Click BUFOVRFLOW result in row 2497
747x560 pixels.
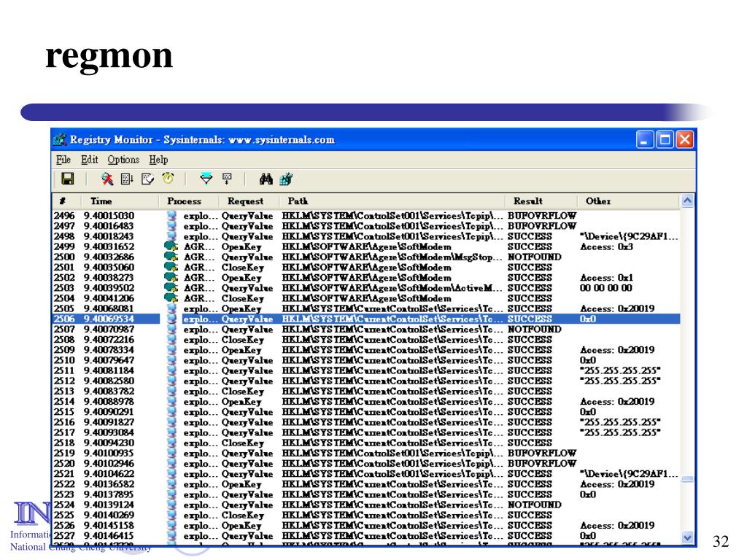click(542, 226)
